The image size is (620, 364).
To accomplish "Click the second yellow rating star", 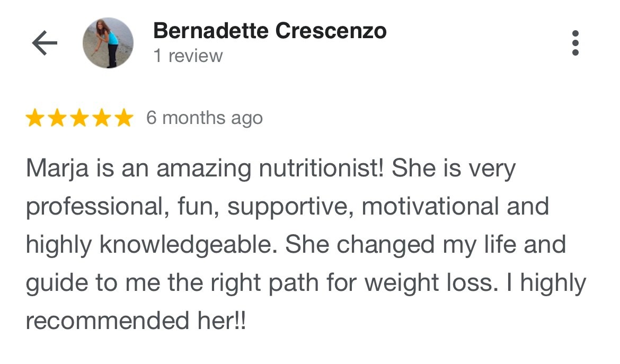I will [57, 118].
